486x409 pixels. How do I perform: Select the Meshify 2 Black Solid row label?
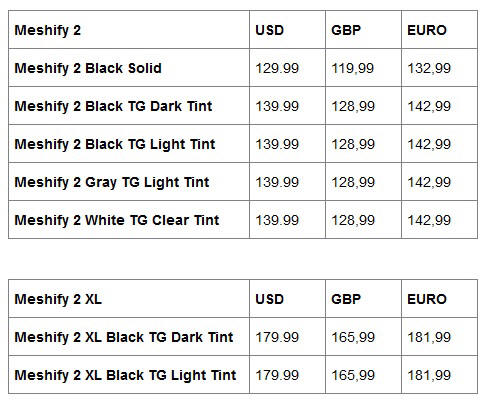pyautogui.click(x=129, y=68)
